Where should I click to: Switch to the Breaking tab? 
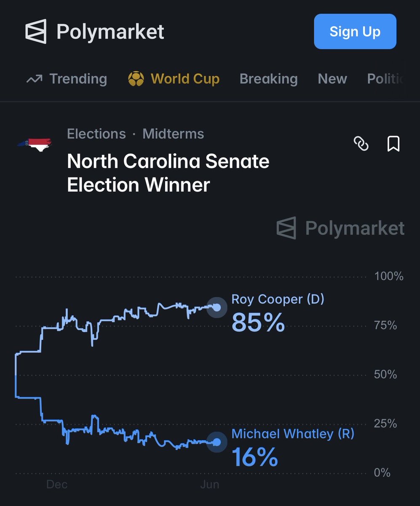click(268, 79)
